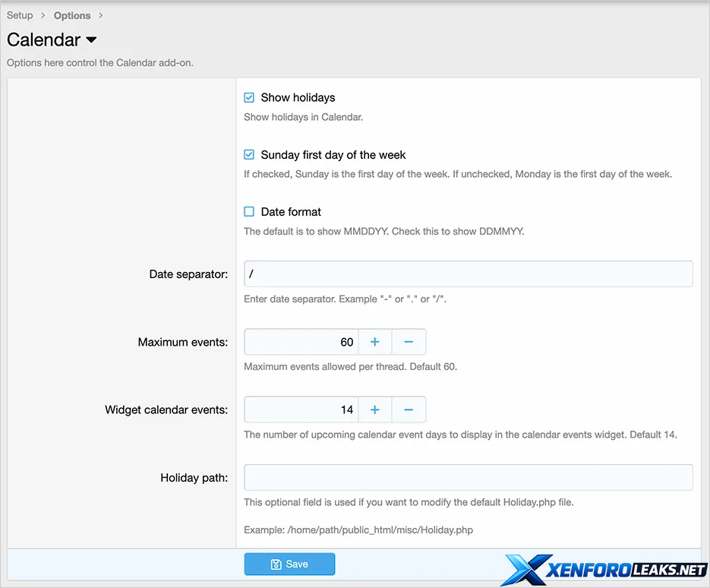
Task: Click plus icon for Maximum events
Action: coord(374,342)
